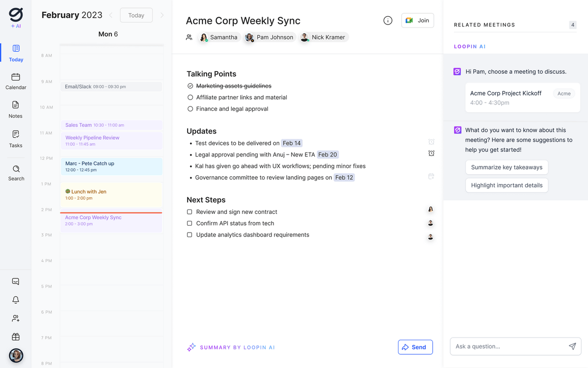Join the meeting with Google Meet

tap(417, 20)
